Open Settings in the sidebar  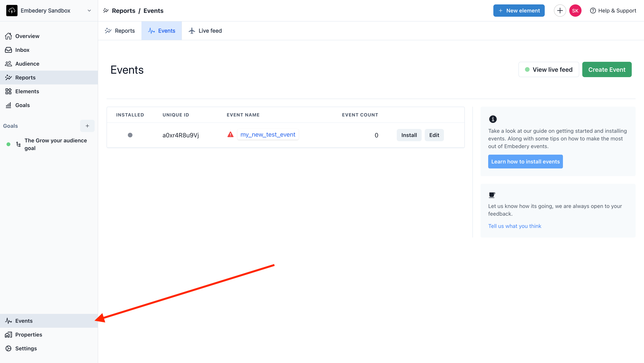[x=49, y=348]
